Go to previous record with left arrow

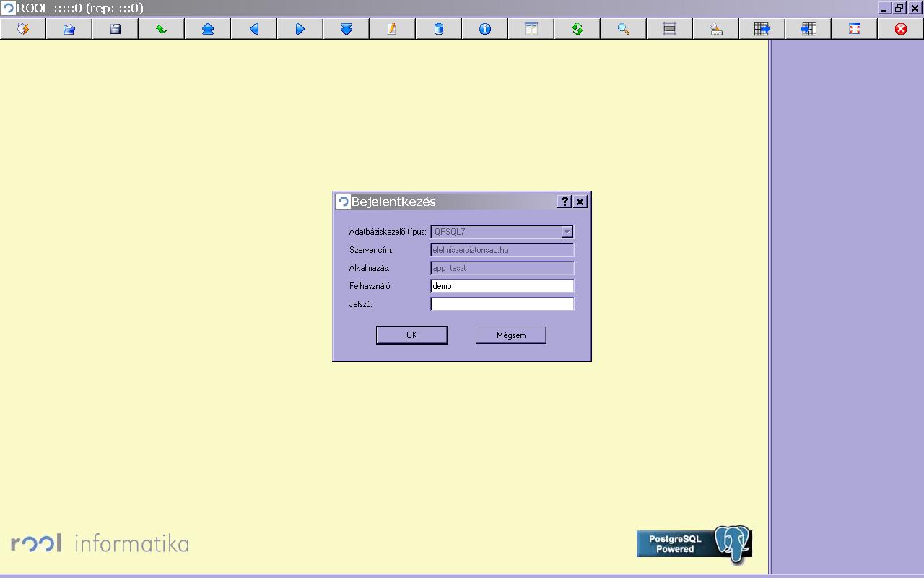254,29
